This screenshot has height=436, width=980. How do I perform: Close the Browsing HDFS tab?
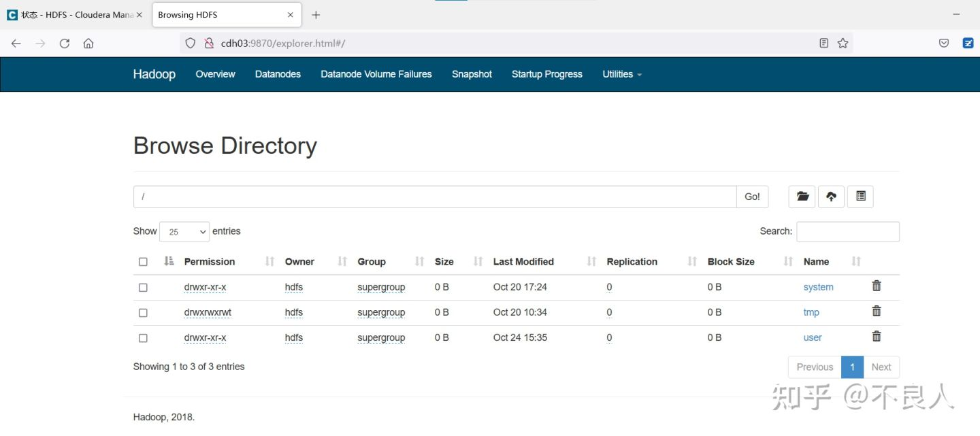(x=291, y=15)
